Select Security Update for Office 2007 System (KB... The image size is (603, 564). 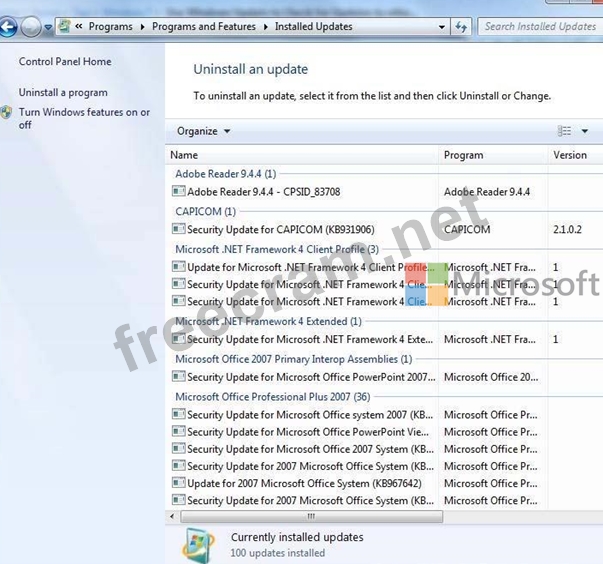point(310,449)
